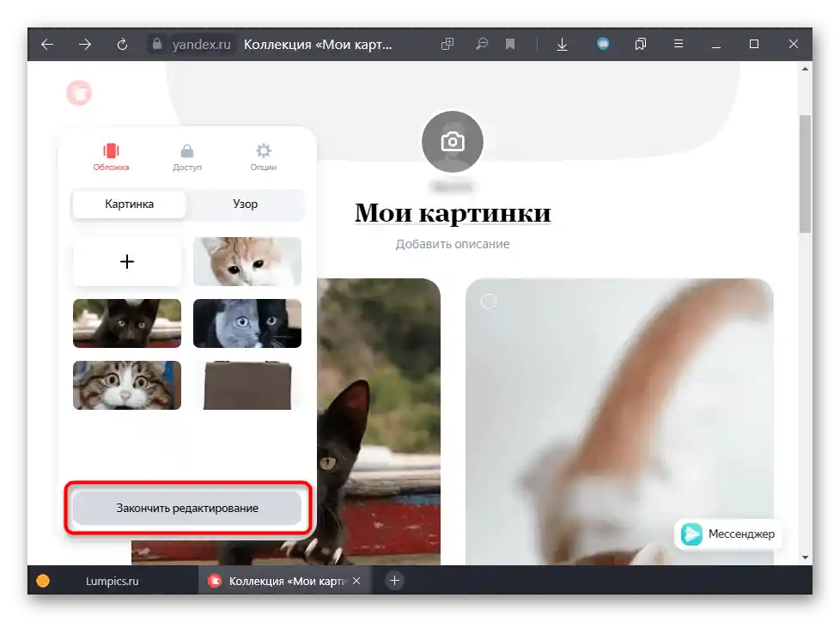Choose the black kitten cover thumbnail

[127, 323]
